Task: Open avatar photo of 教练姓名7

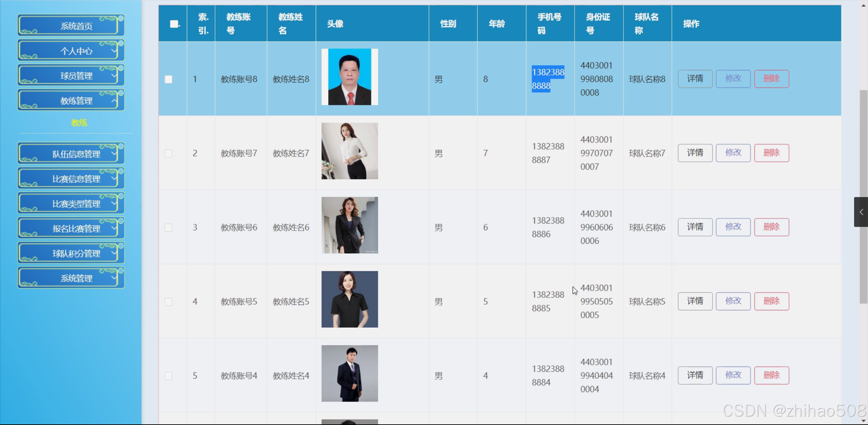Action: [x=349, y=151]
